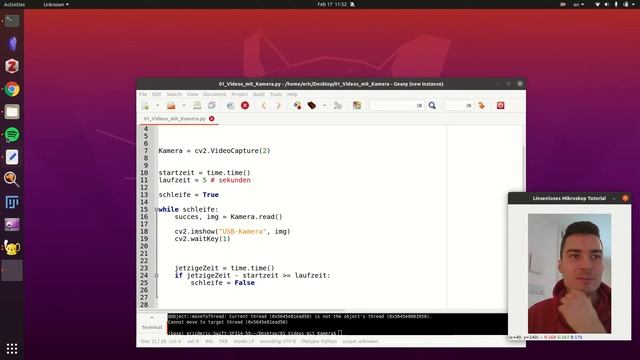
Task: Create a new file in Geany toolbar
Action: point(145,106)
